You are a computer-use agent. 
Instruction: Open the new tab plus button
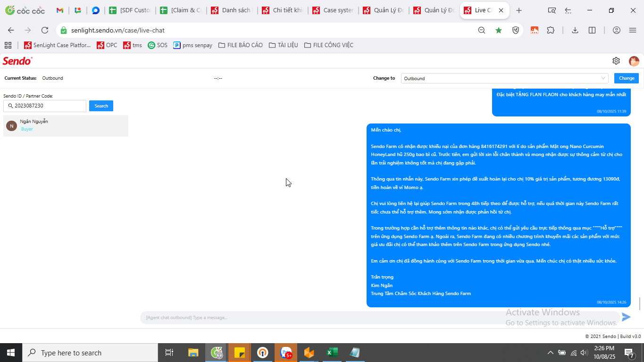point(519,10)
